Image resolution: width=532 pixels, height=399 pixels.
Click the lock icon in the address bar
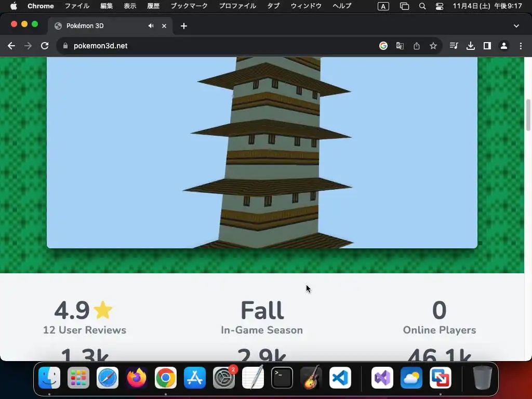point(65,46)
